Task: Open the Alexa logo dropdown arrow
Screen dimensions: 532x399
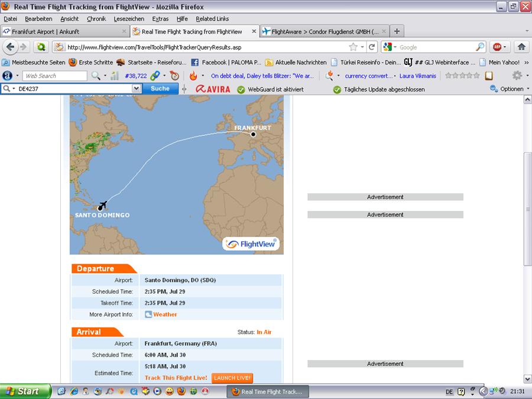Action: click(17, 76)
